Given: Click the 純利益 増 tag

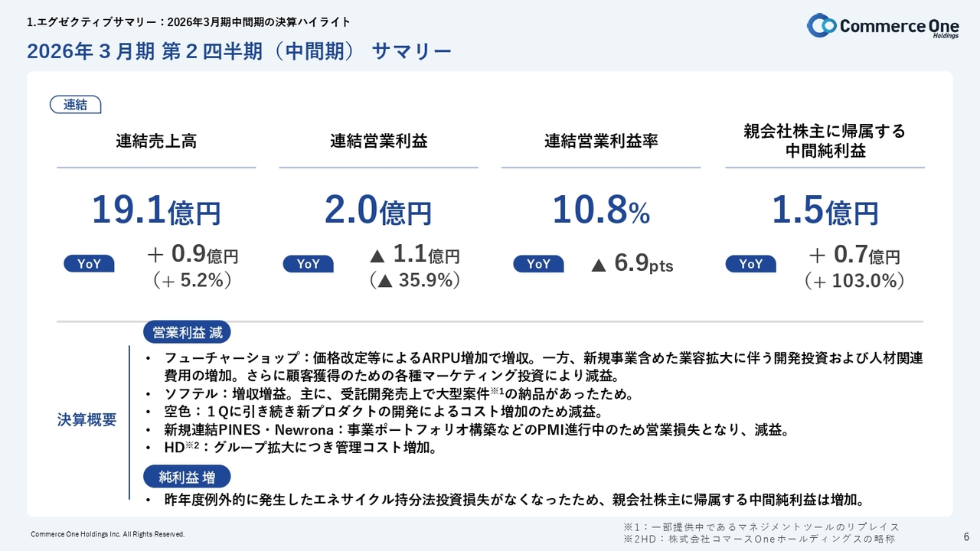Looking at the screenshot, I should pyautogui.click(x=187, y=478).
